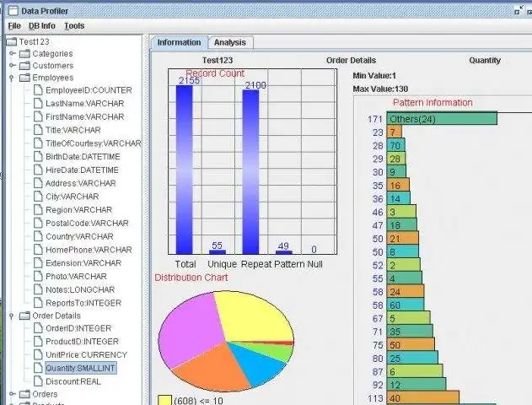This screenshot has height=405, width=532.
Task: Click the EmployeeID:COUNTER column file icon
Action: click(38, 90)
